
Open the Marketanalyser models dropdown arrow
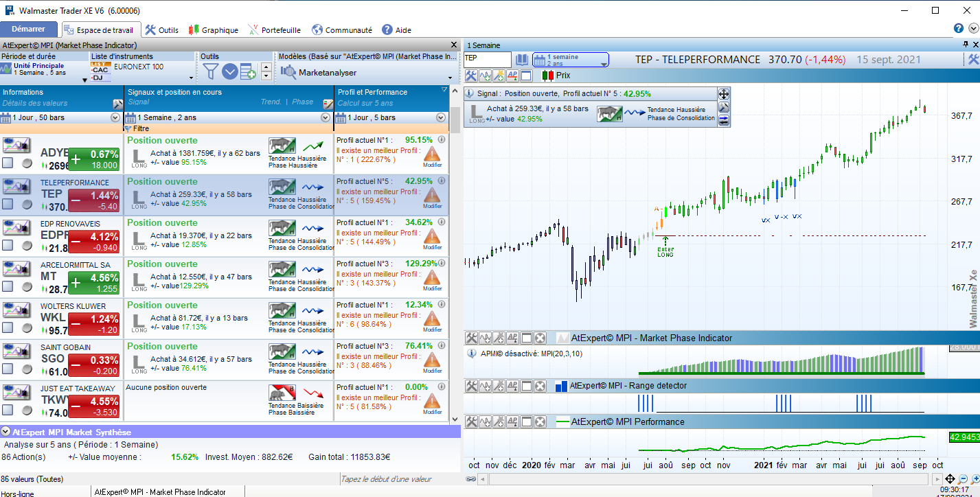[451, 78]
